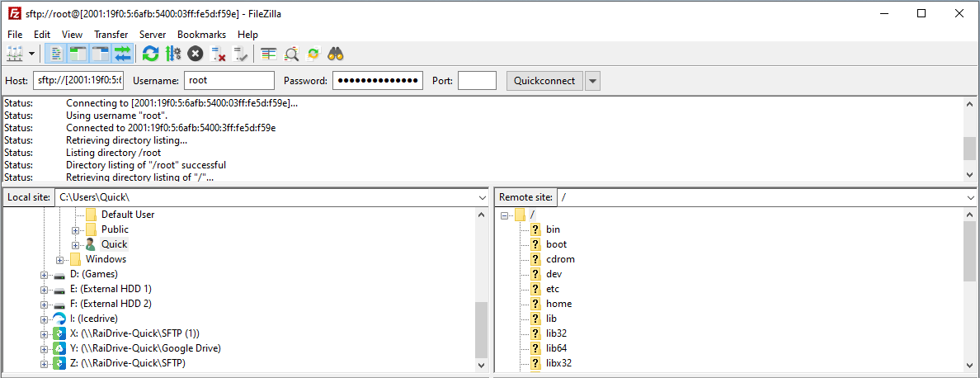Refresh the file and folder lists
Screen dimensions: 980x378
pyautogui.click(x=150, y=54)
